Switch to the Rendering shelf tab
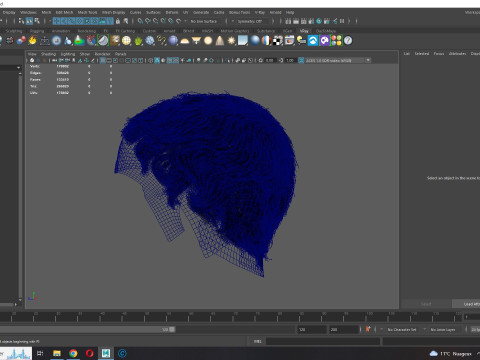 point(87,31)
